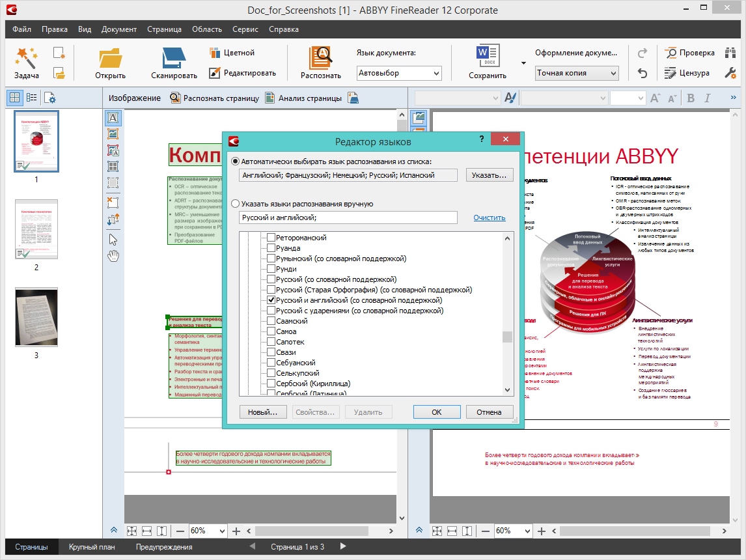Click the redo arrow icon

[x=642, y=53]
